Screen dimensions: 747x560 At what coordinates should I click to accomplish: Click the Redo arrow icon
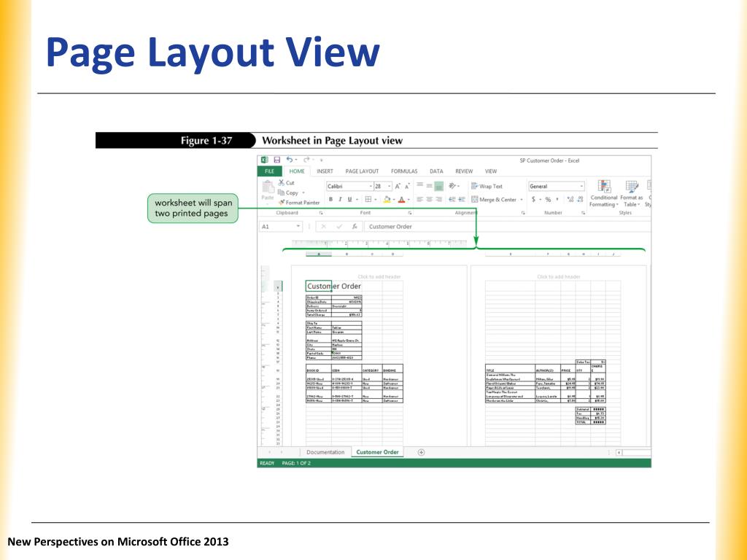tap(306, 160)
